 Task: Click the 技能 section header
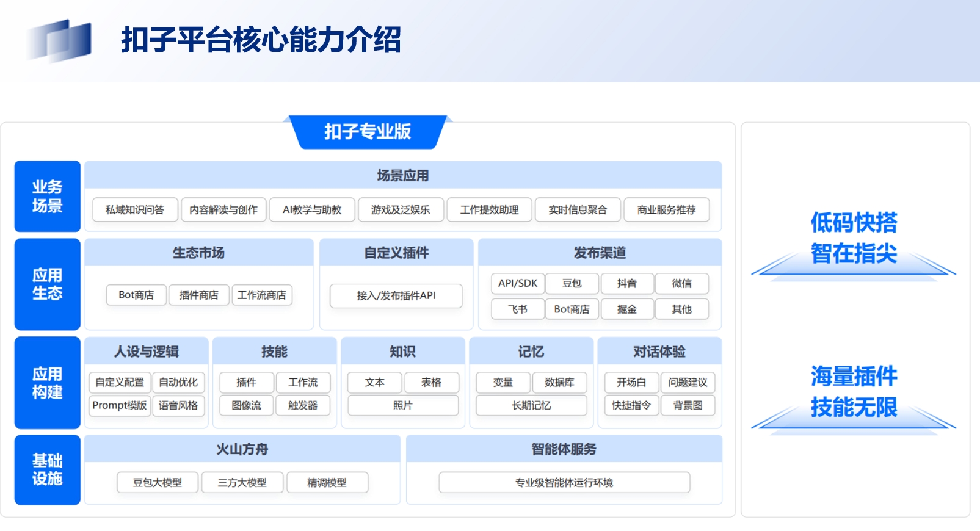(275, 351)
